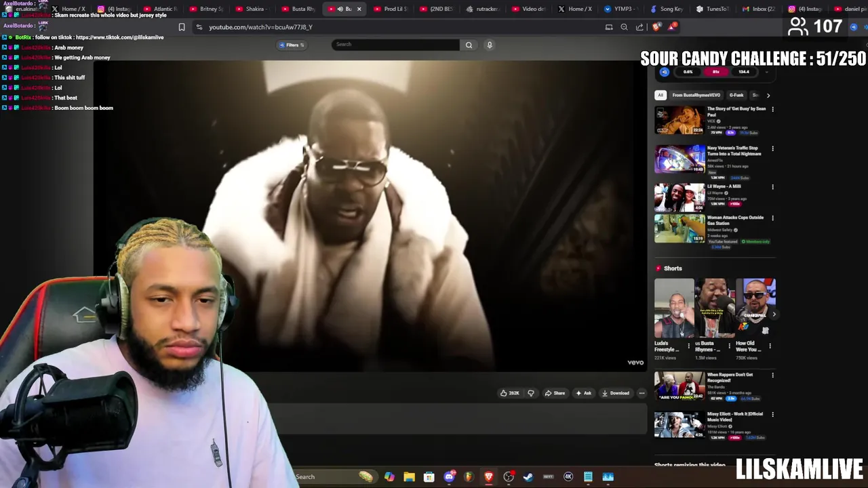Viewport: 868px width, 488px height.
Task: Open the more actions three-dot button under the video
Action: (642, 393)
